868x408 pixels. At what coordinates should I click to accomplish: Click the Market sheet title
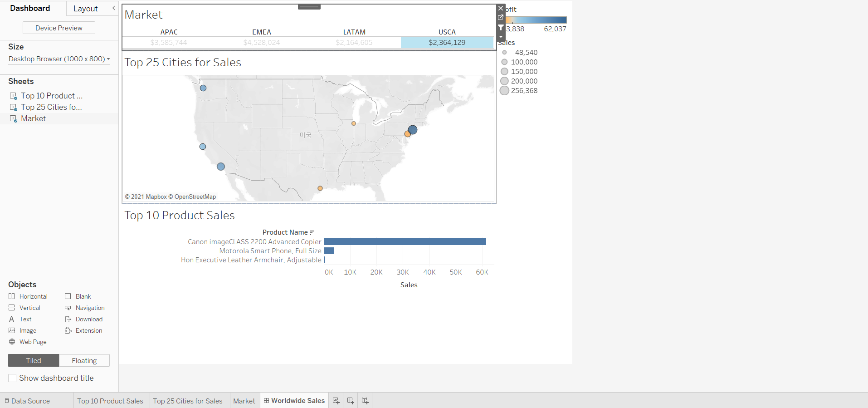click(x=143, y=15)
